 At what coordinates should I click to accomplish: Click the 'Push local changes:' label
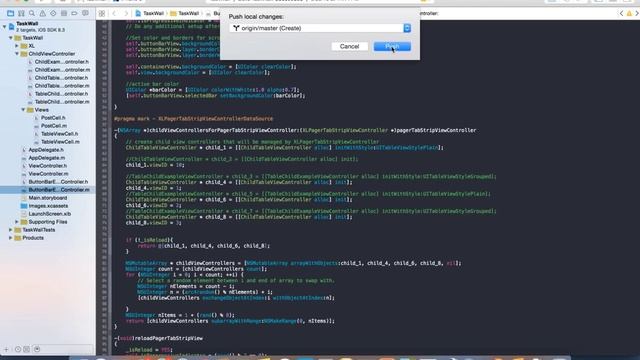256,17
